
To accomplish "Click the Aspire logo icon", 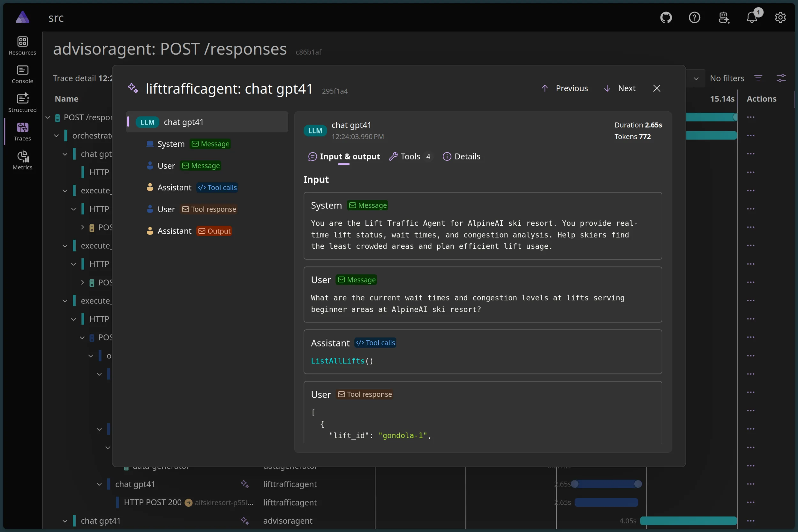I will coord(22,17).
